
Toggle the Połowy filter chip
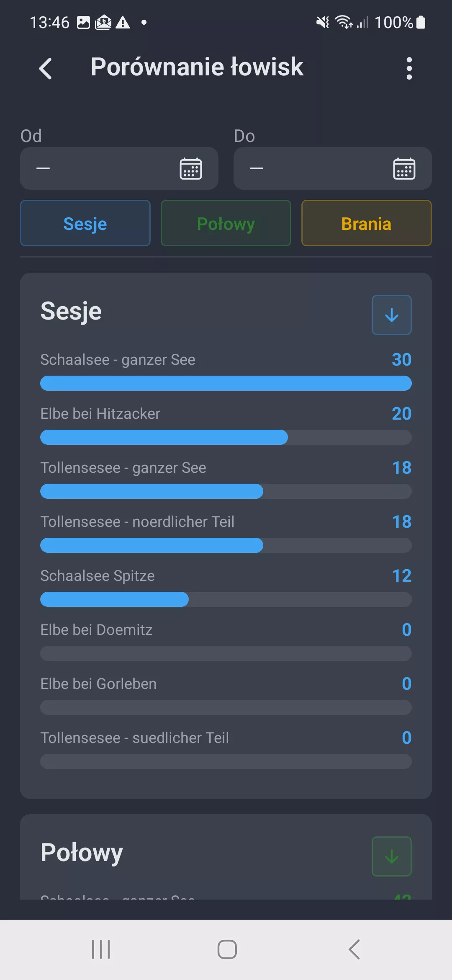coord(226,223)
